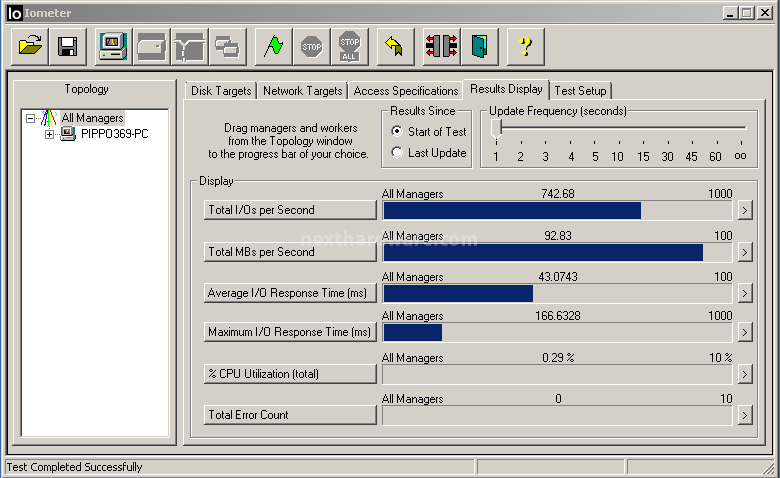Open arrow beside CPU Utilization bar
Viewport: 780px width, 478px height.
pyautogui.click(x=745, y=374)
